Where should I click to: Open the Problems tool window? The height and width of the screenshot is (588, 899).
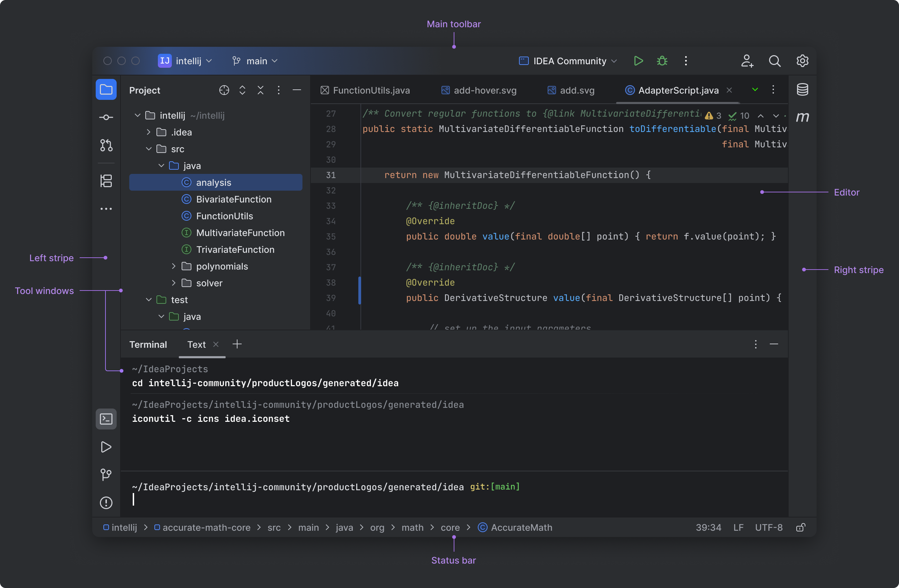pos(106,503)
